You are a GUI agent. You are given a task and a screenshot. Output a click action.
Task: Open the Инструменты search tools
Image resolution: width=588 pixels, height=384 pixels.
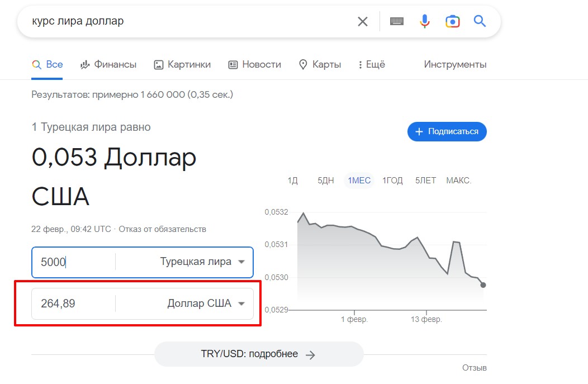[x=455, y=64]
